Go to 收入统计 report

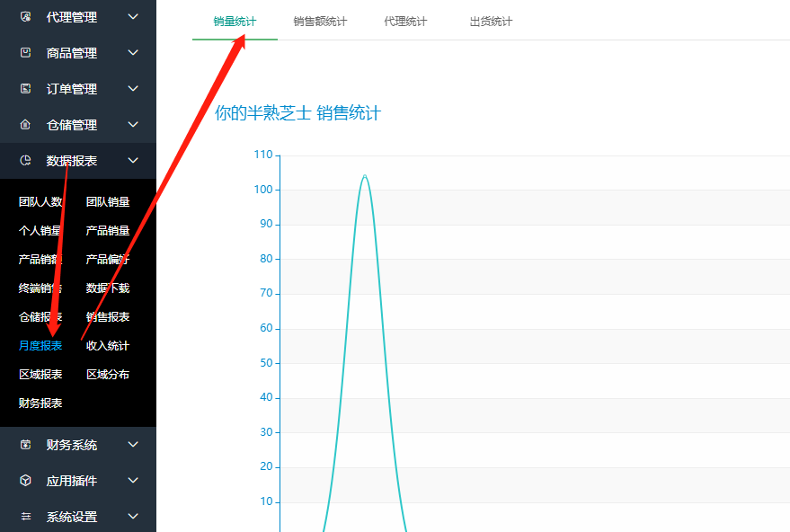pos(108,346)
